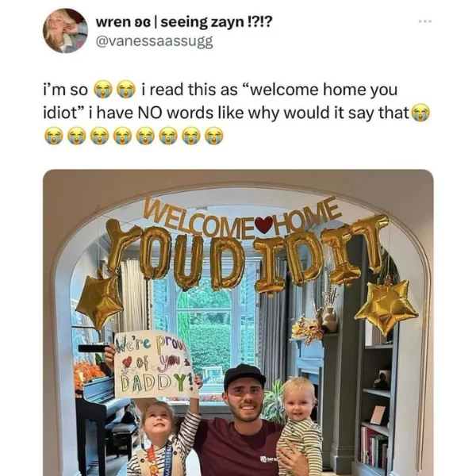Click the first crying emoji after "i'm so"
The image size is (476, 476).
pyautogui.click(x=102, y=90)
